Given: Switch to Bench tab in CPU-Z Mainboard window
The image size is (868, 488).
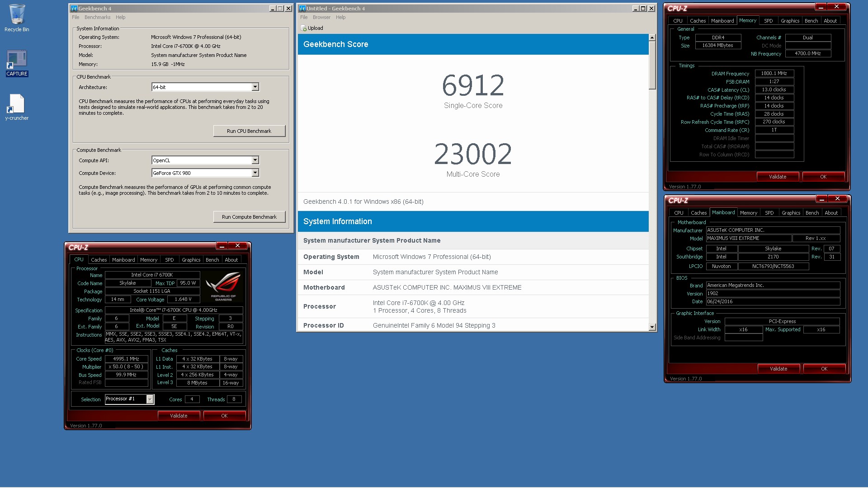Looking at the screenshot, I should click(x=812, y=213).
